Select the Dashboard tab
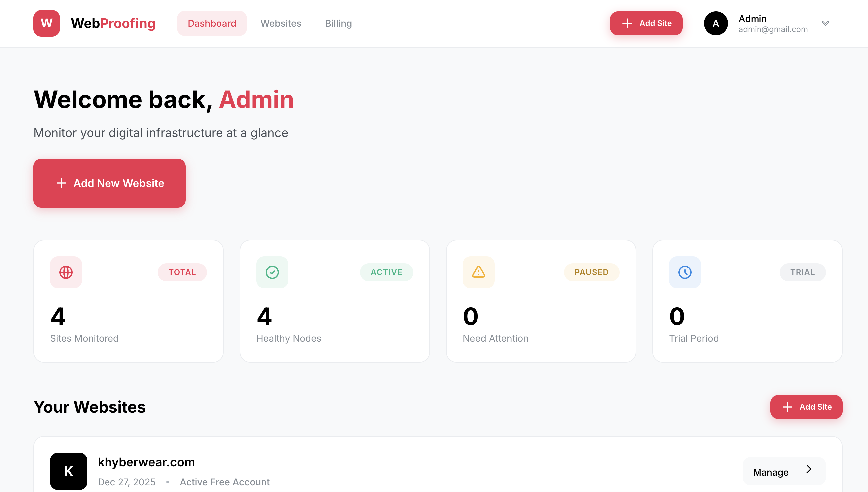Image resolution: width=868 pixels, height=492 pixels. click(x=212, y=23)
